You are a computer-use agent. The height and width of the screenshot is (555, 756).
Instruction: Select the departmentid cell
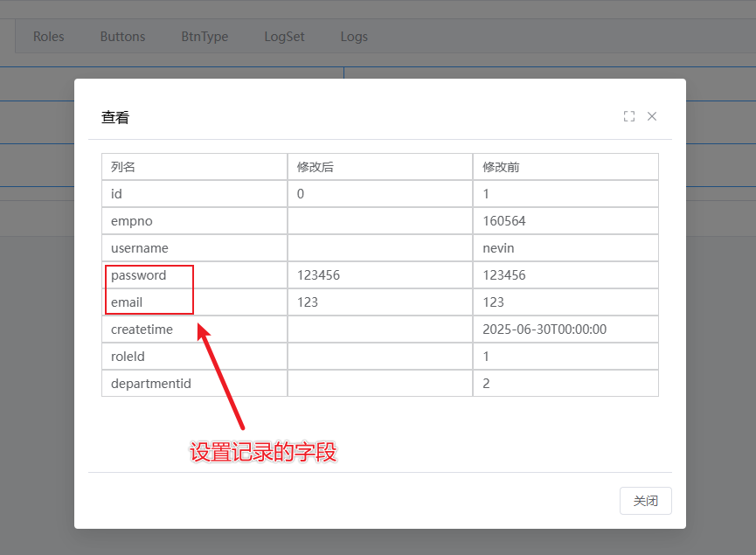click(194, 384)
